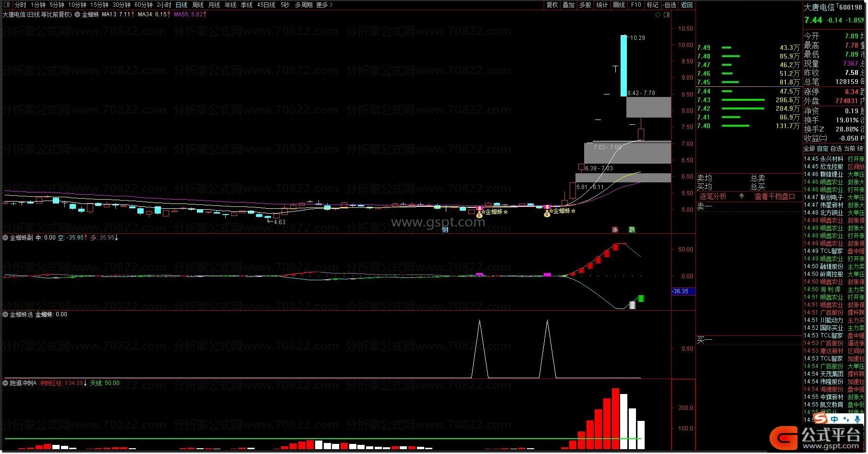Click the 14:45 欣龙控股 alert row
Screen dimensions: 868x454
pyautogui.click(x=834, y=167)
